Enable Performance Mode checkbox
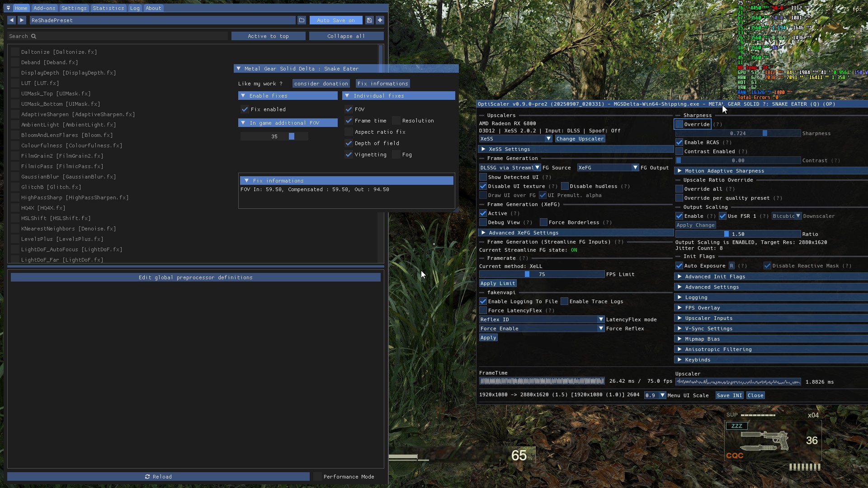868x488 pixels. [x=317, y=477]
